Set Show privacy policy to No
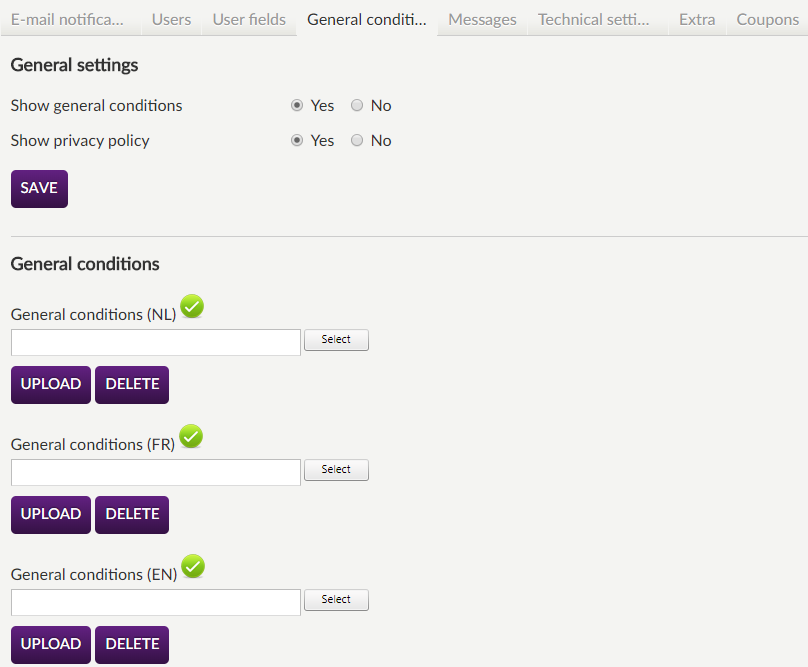This screenshot has height=667, width=808. click(x=357, y=141)
